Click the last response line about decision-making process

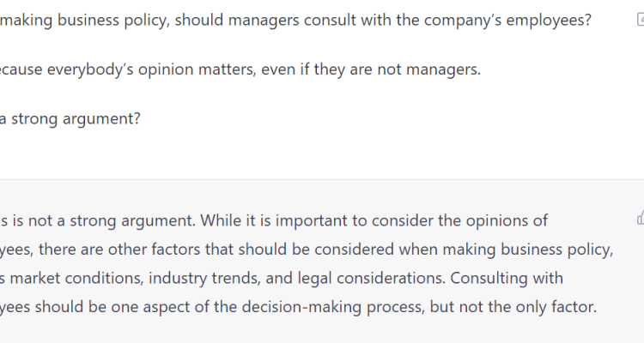pyautogui.click(x=298, y=307)
